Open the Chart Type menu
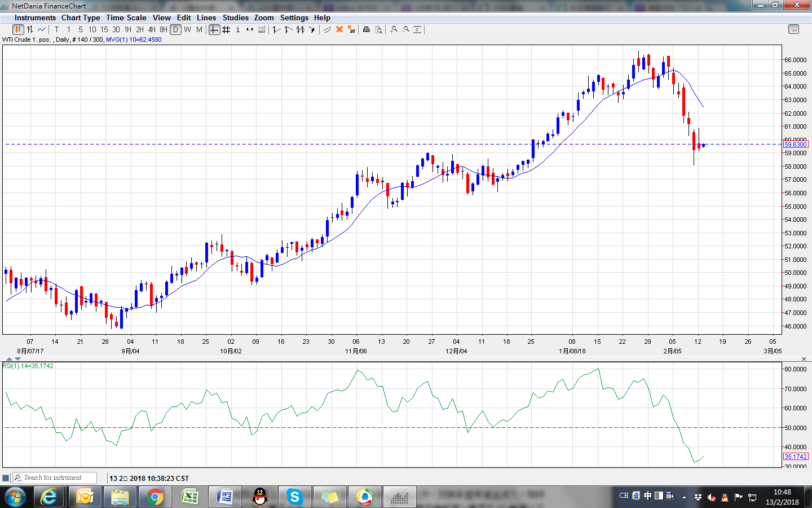This screenshot has width=812, height=508. pyautogui.click(x=81, y=17)
